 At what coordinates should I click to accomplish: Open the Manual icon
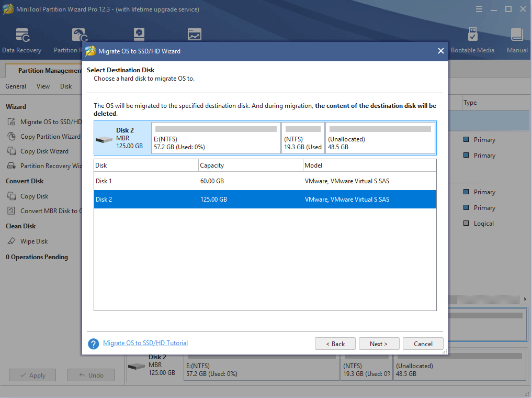[517, 41]
